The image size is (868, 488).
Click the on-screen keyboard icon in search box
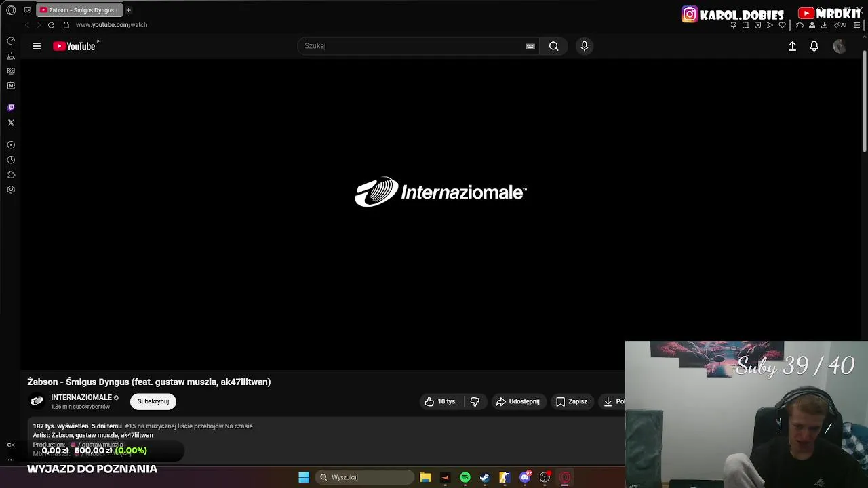tap(530, 46)
